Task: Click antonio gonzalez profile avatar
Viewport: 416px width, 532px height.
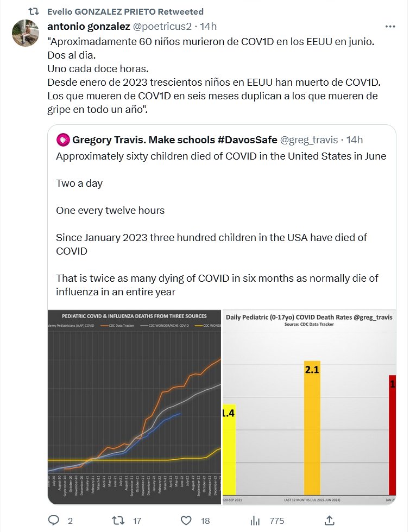Action: (x=26, y=33)
